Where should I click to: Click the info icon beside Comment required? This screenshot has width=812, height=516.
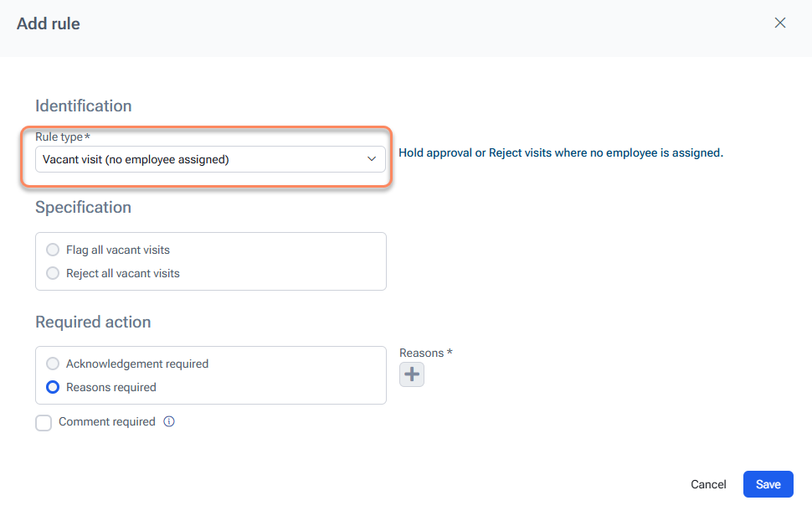pos(169,422)
